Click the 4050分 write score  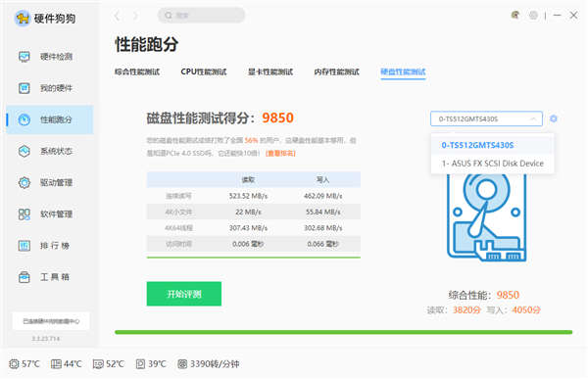pos(526,310)
